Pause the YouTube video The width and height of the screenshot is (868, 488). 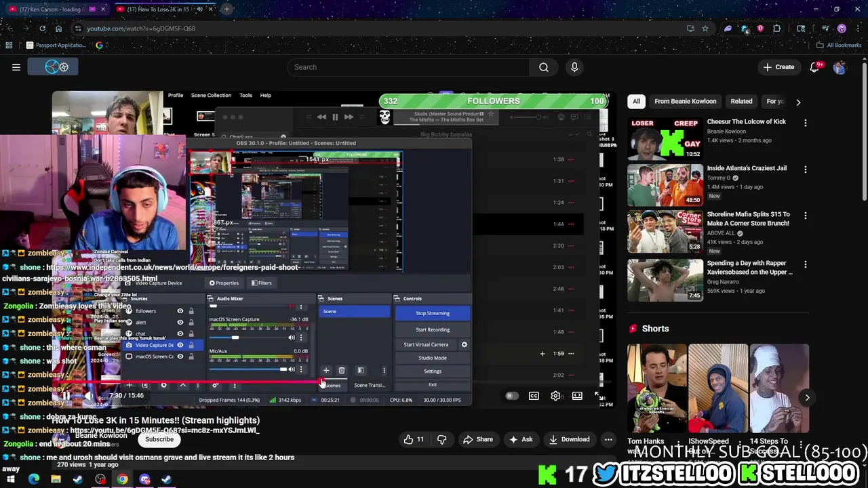66,396
